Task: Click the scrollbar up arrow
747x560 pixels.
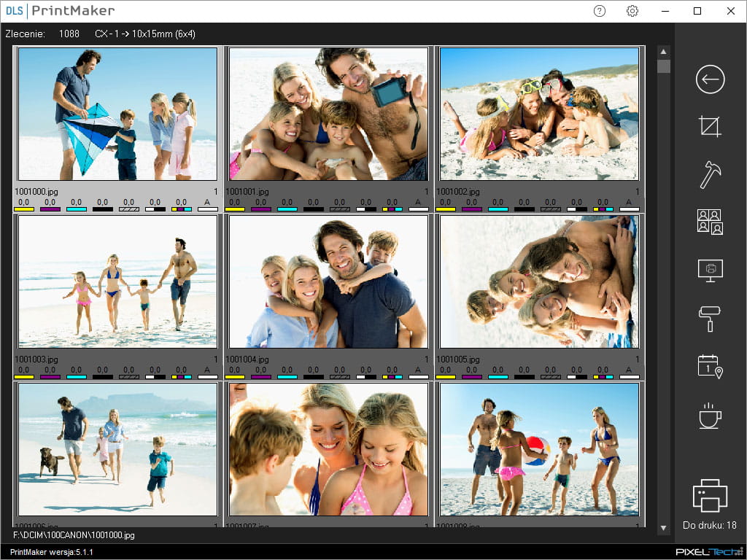Action: point(663,52)
